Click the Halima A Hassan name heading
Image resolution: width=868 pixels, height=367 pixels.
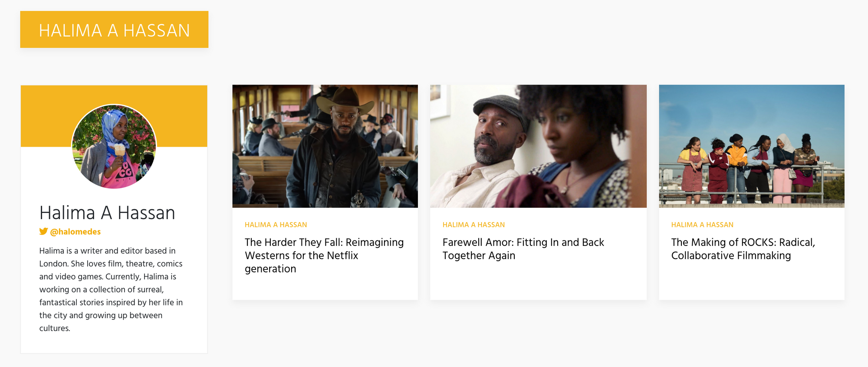point(107,213)
